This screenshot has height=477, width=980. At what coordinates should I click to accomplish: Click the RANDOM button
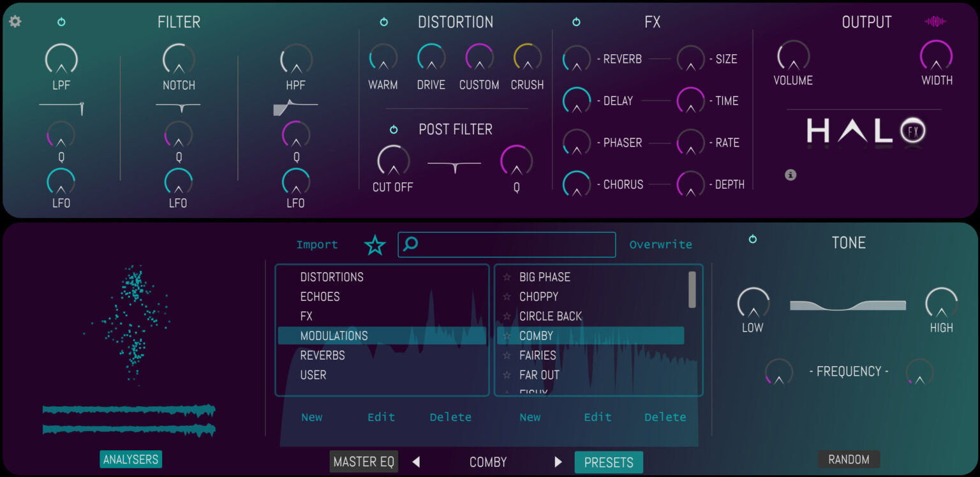point(849,459)
